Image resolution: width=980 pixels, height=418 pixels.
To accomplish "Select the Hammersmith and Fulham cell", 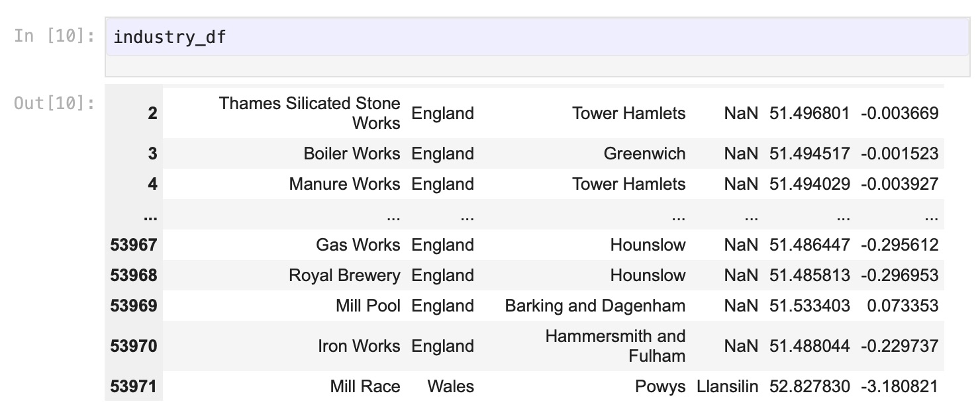I will (x=615, y=346).
